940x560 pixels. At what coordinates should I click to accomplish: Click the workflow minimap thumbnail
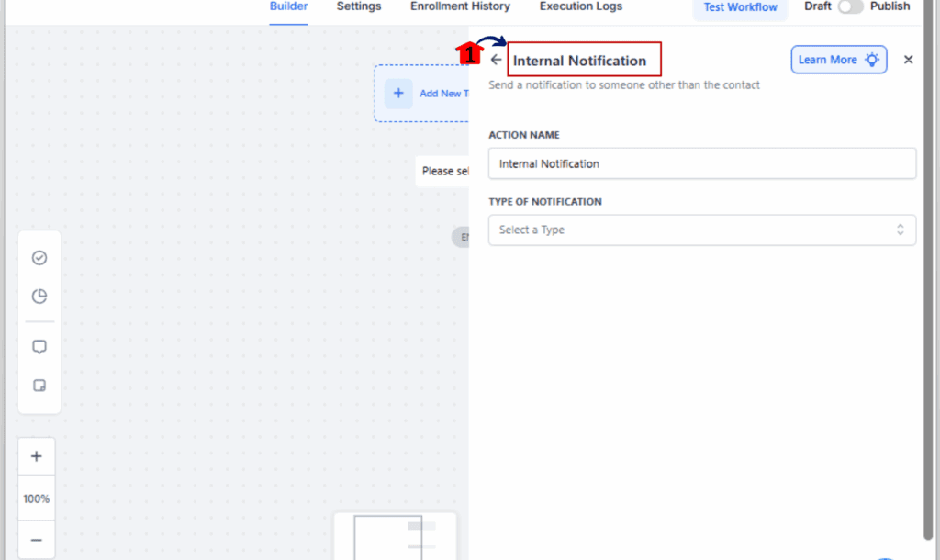pyautogui.click(x=396, y=536)
